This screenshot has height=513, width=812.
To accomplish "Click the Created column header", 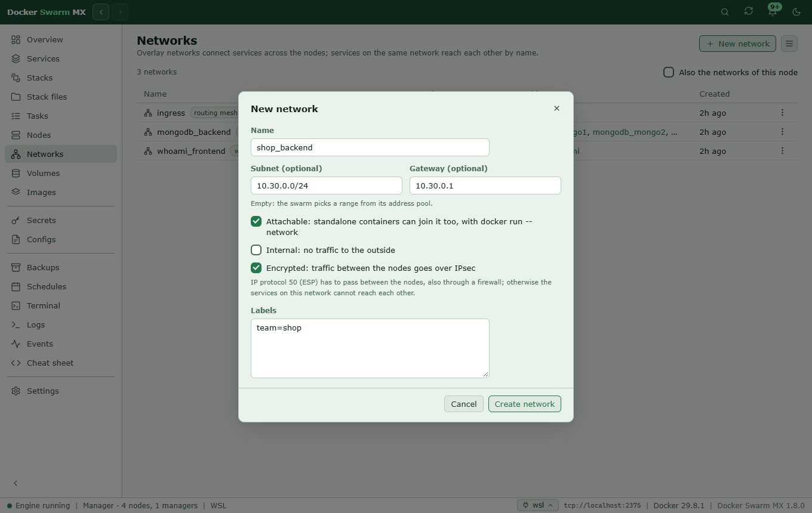I will (715, 94).
